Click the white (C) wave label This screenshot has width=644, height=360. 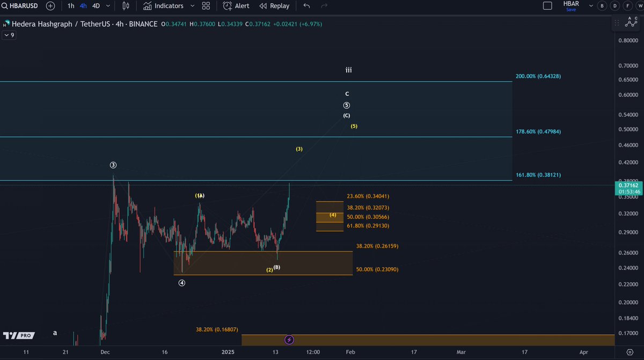coord(347,115)
